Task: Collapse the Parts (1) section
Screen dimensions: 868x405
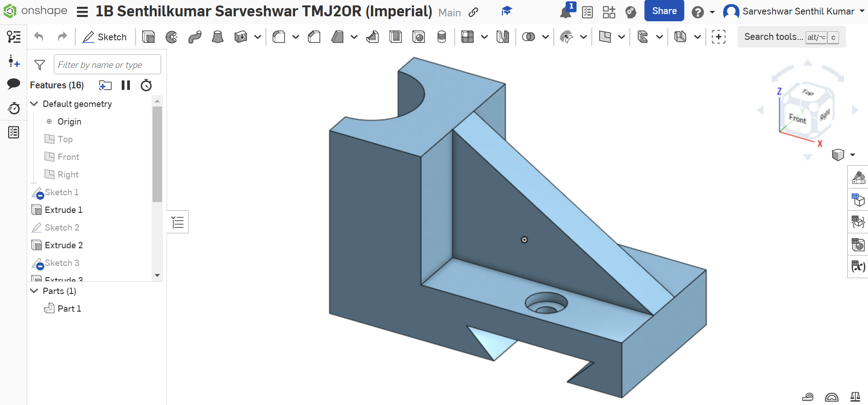Action: tap(34, 291)
